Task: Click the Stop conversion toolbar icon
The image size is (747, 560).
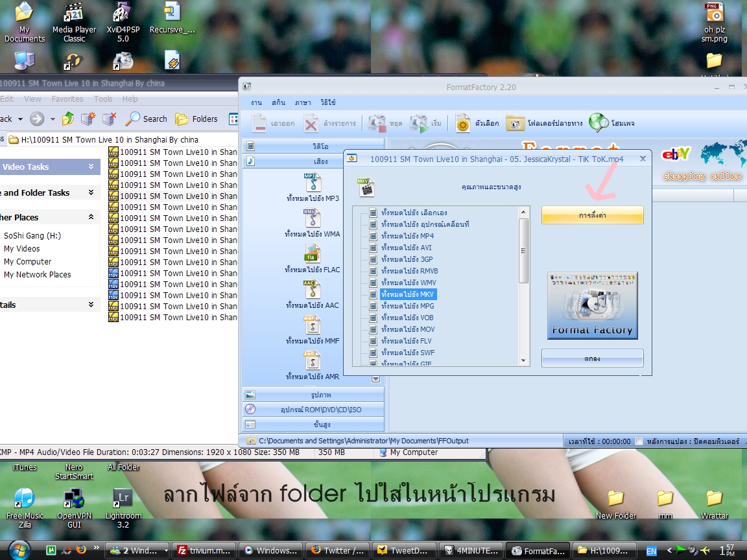Action: (x=377, y=124)
